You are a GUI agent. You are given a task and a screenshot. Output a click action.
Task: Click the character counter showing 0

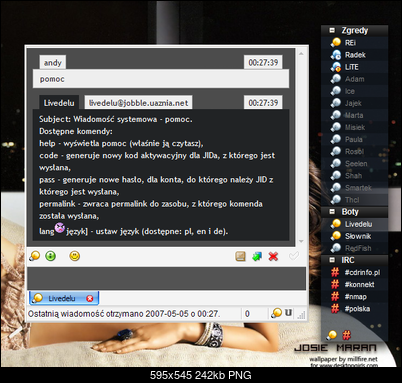pyautogui.click(x=247, y=314)
